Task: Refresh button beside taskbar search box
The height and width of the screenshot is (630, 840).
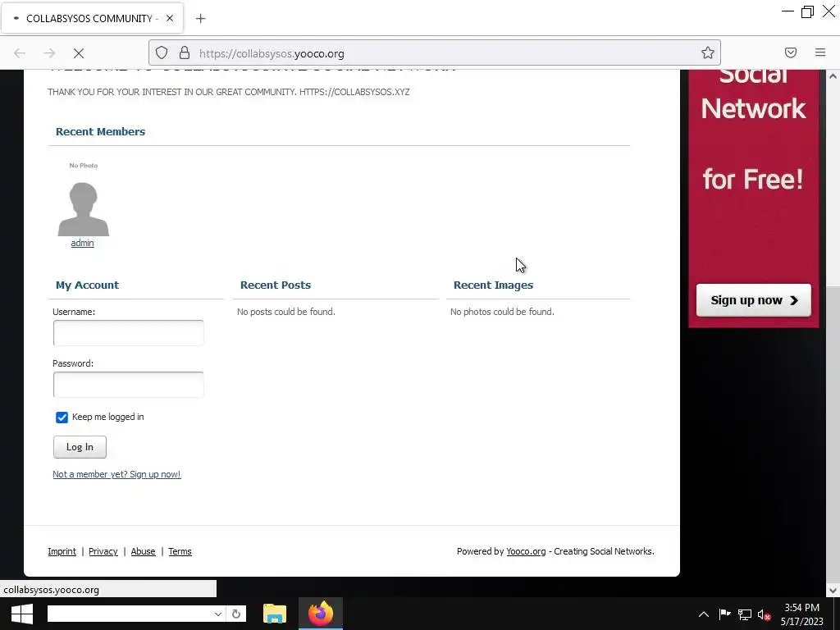Action: [x=236, y=614]
